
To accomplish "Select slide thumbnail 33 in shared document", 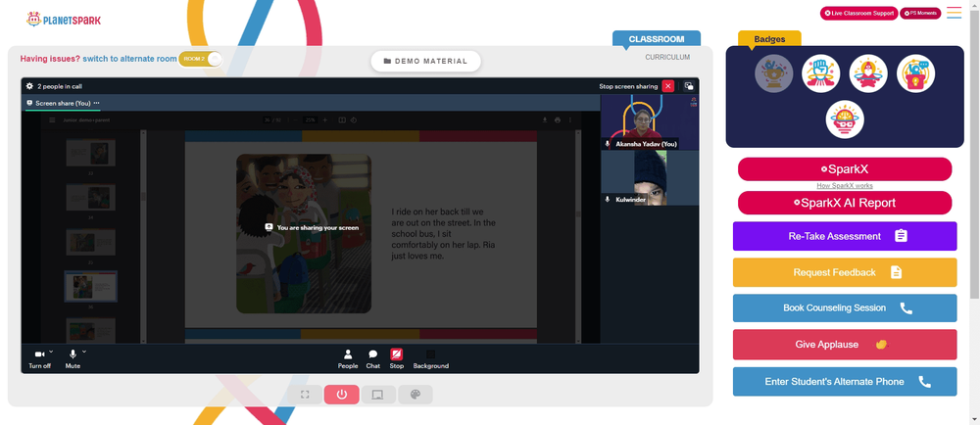I will click(90, 153).
